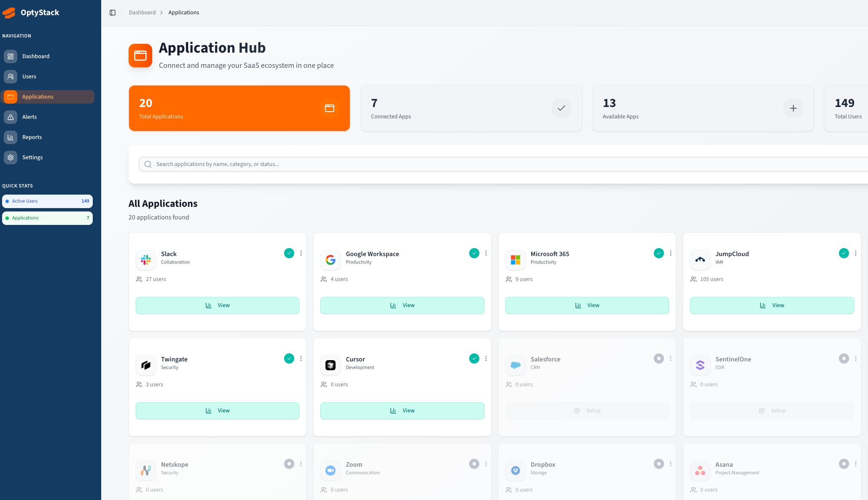
Task: Click the OptyStack logo
Action: [9, 13]
